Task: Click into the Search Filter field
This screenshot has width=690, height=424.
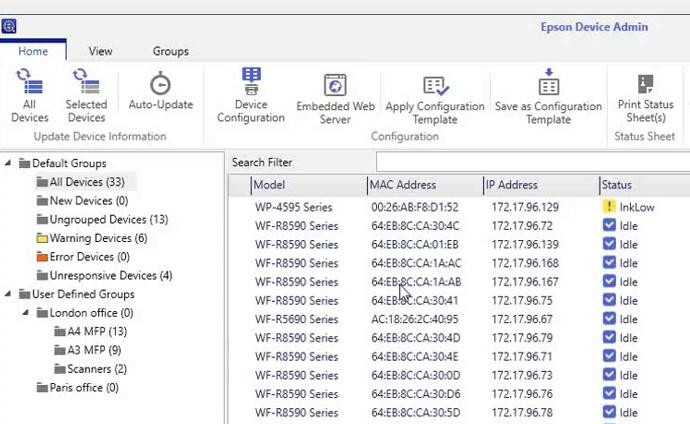Action: point(533,162)
